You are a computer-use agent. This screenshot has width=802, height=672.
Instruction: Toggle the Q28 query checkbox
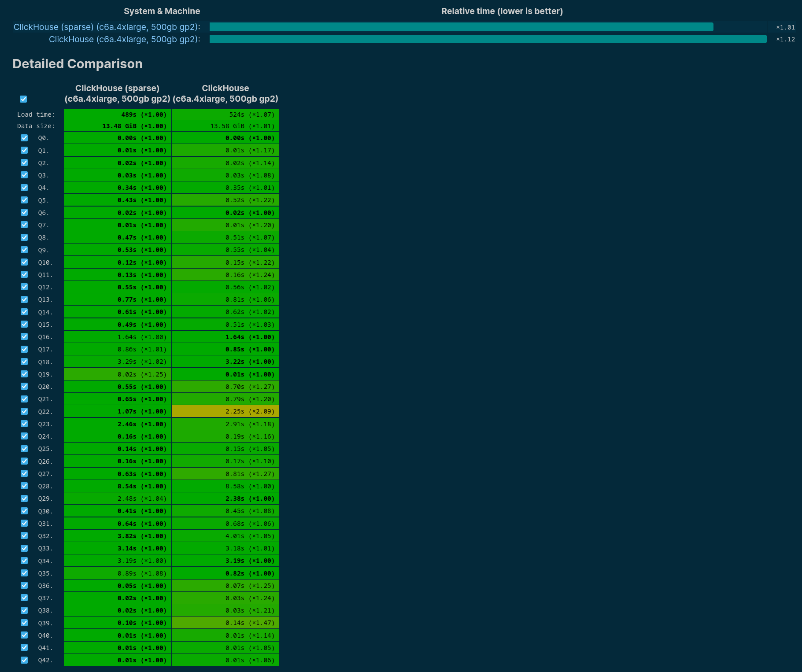(24, 486)
